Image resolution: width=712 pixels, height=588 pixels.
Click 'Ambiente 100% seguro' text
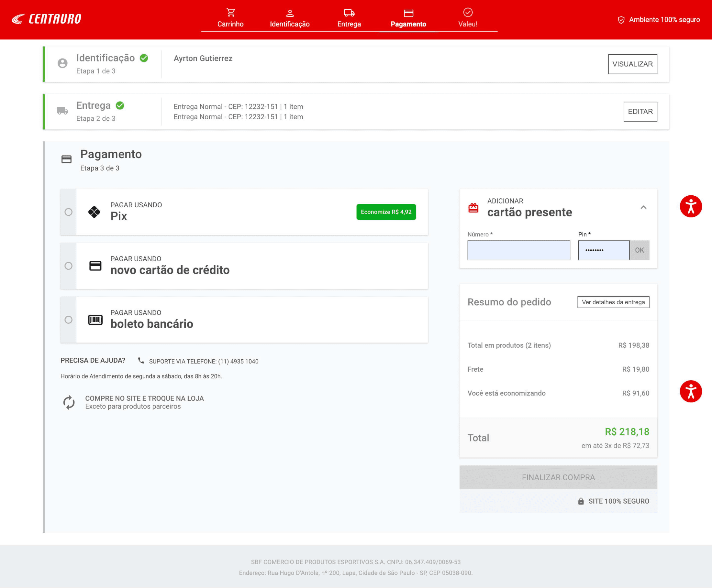click(664, 20)
